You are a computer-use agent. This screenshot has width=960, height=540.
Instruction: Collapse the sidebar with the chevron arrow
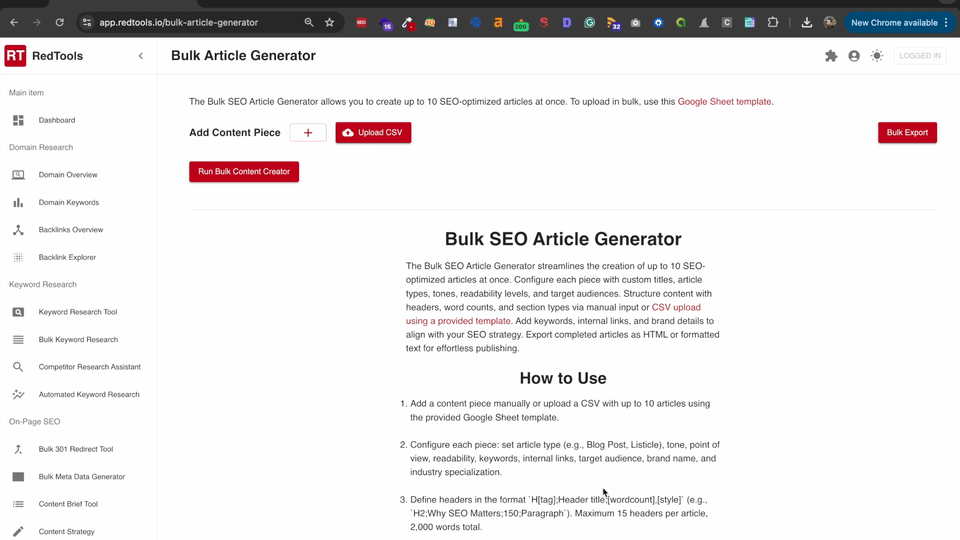(x=141, y=56)
